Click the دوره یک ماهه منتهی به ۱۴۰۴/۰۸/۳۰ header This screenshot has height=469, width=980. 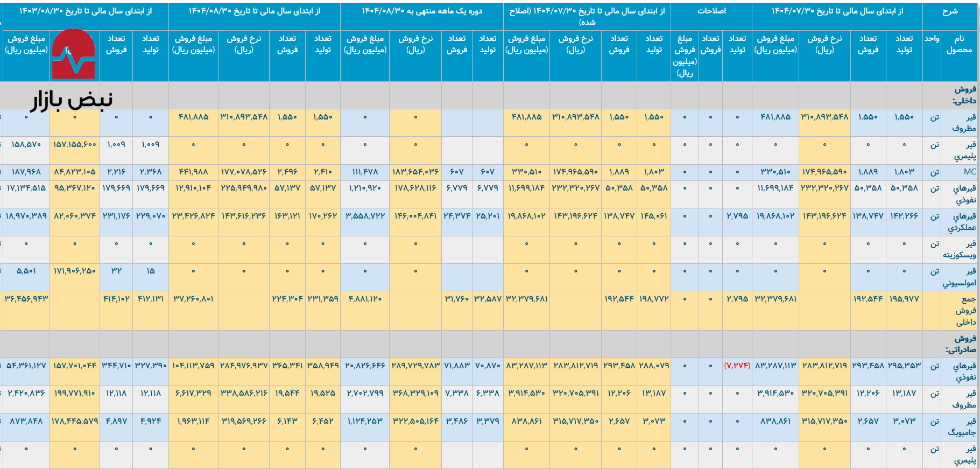(x=421, y=11)
